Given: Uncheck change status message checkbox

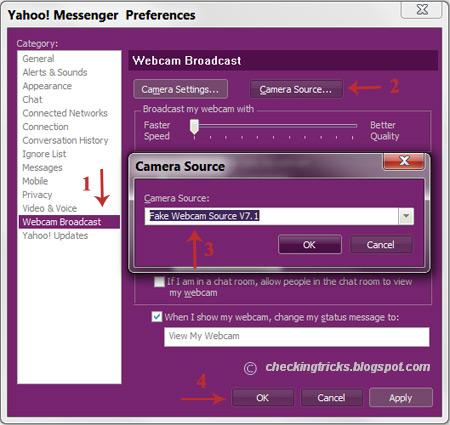Looking at the screenshot, I should click(x=157, y=316).
